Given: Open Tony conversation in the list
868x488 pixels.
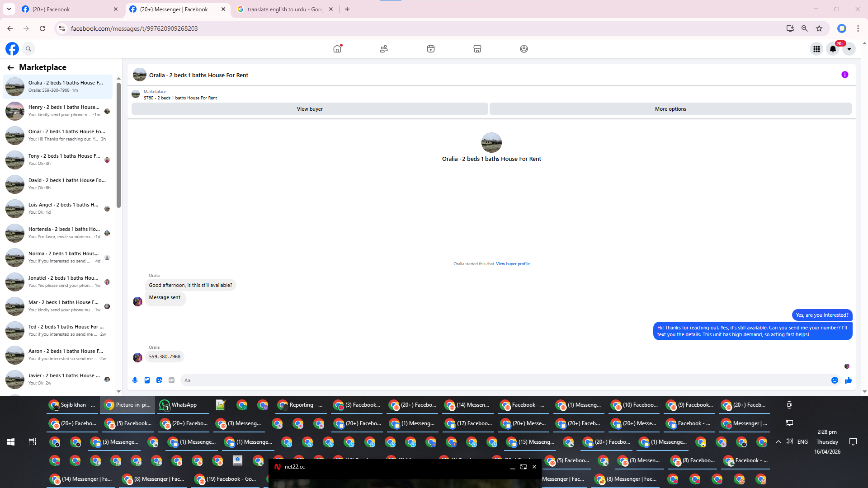Looking at the screenshot, I should pos(58,160).
